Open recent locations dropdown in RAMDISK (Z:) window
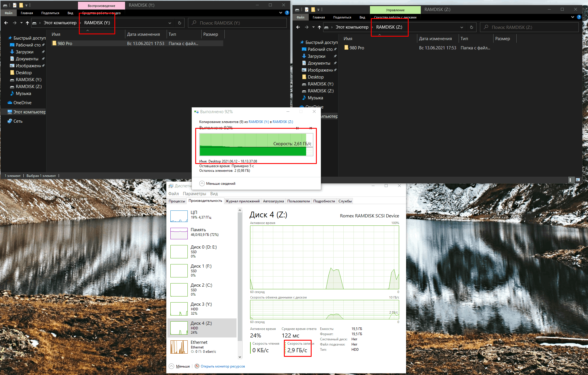588x375 pixels. click(x=313, y=27)
